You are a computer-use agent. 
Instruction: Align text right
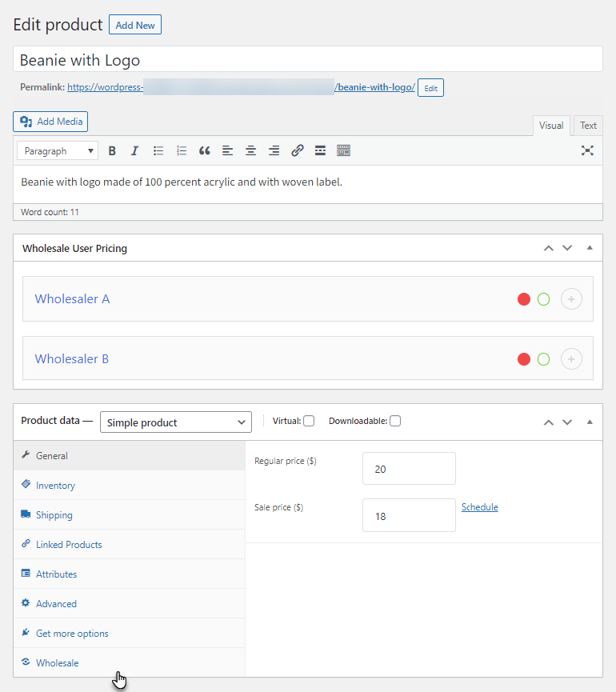point(274,151)
